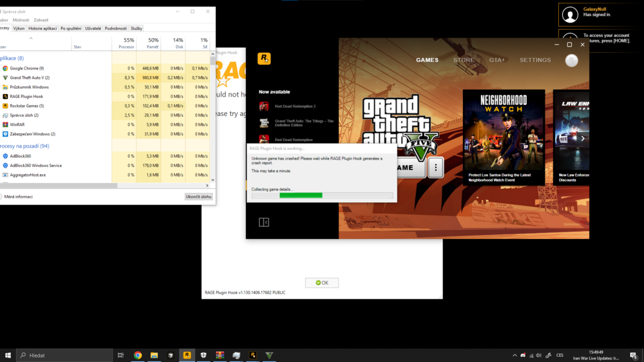Viewport: 644px width, 362px height.
Task: Collapse the launcher sidebar panel
Action: [263, 222]
